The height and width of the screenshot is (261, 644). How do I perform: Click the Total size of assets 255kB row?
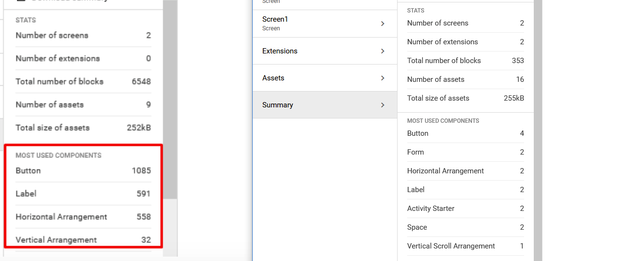point(465,98)
